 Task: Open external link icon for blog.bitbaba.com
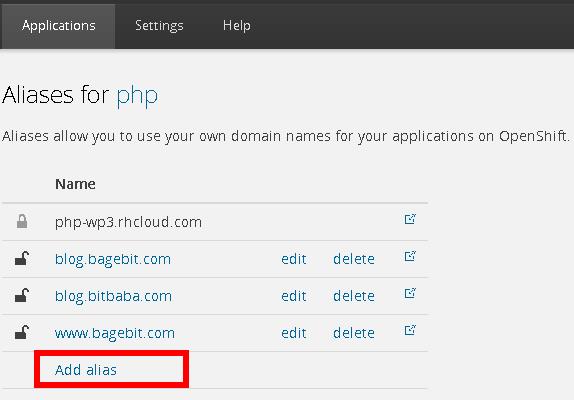410,293
